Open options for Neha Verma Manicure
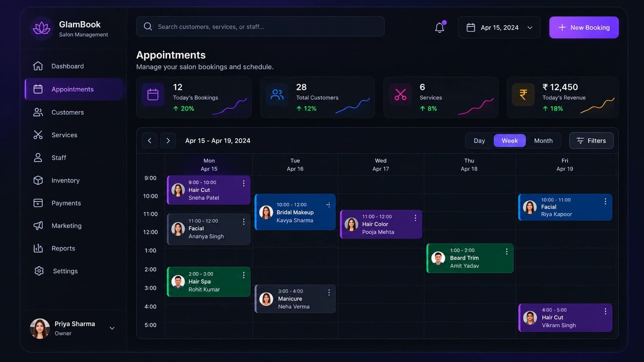This screenshot has width=644, height=362. coord(329,292)
